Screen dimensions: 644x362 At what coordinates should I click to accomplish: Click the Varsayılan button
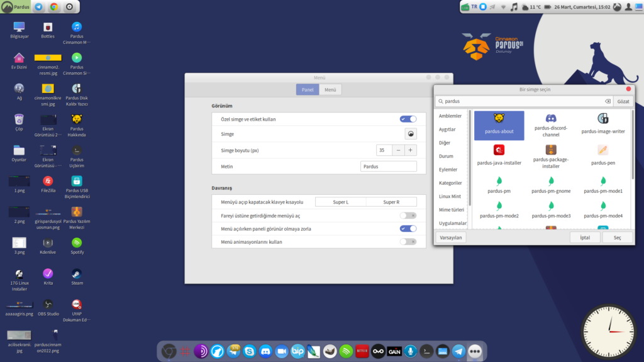[450, 237]
